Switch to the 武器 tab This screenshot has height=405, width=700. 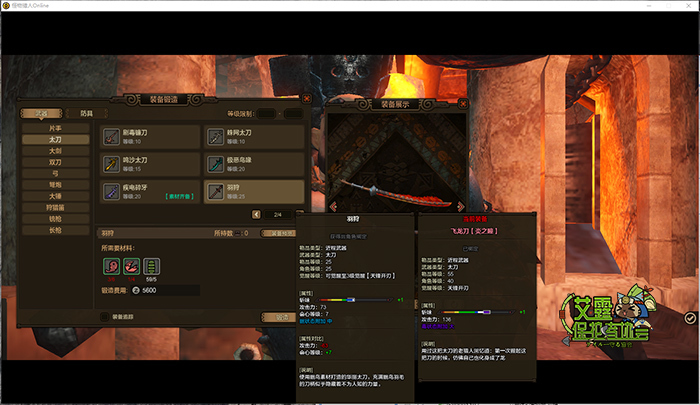click(x=43, y=114)
